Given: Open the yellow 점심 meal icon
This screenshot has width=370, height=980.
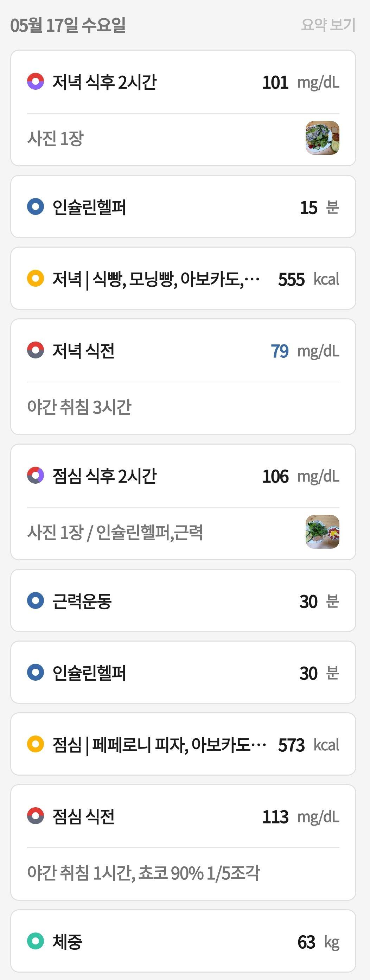Looking at the screenshot, I should (x=36, y=744).
